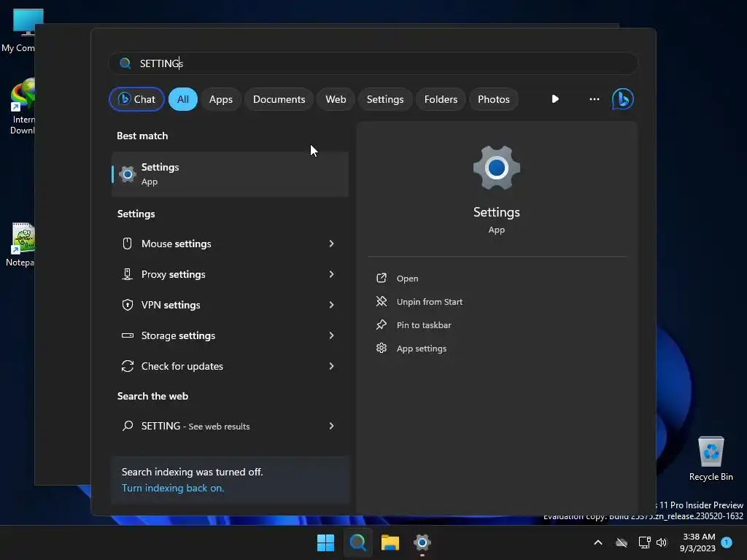This screenshot has height=560, width=747.
Task: Open the Bing Chat filter
Action: click(x=136, y=99)
